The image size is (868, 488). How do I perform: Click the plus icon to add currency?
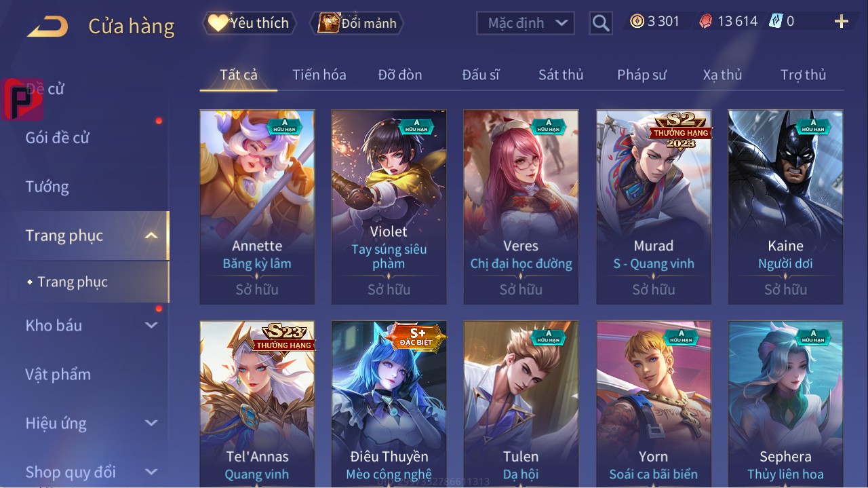tap(842, 22)
